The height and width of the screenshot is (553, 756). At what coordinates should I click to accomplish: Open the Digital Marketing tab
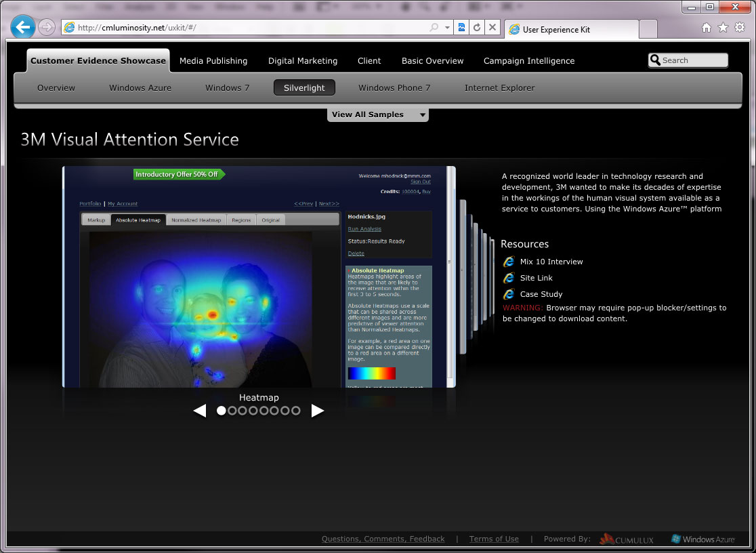click(303, 61)
